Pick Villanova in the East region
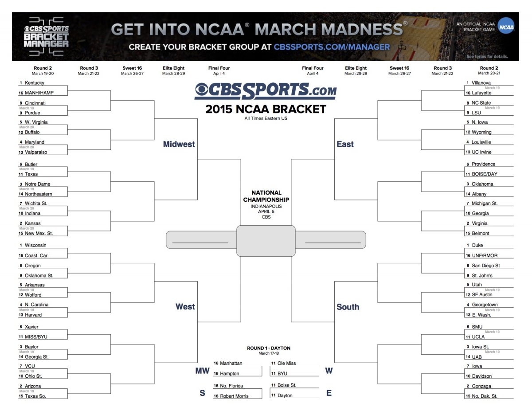 [481, 83]
